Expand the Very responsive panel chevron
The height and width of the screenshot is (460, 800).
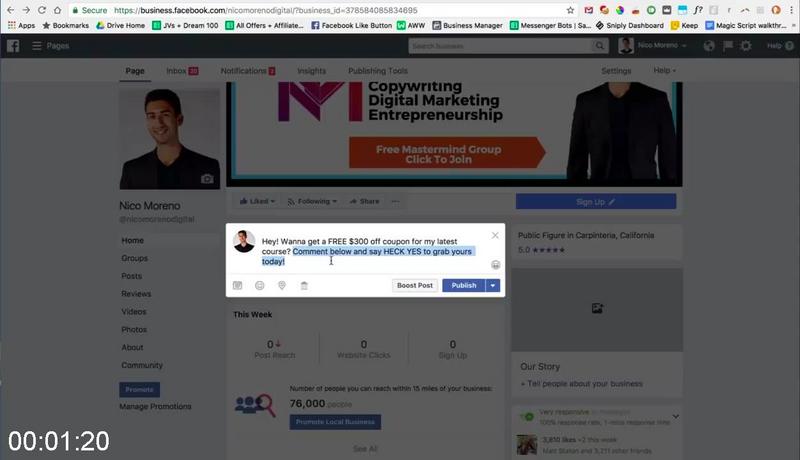pos(676,417)
